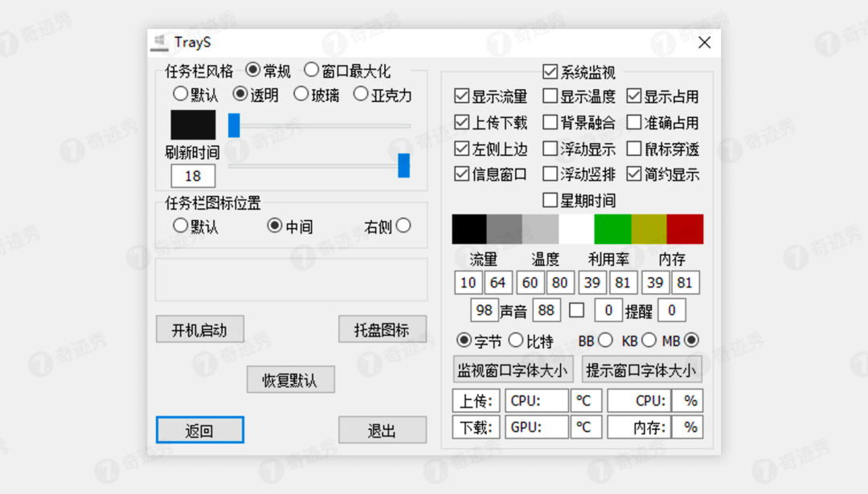The width and height of the screenshot is (868, 494).
Task: Pick the black color swatch in monitor palette
Action: click(x=469, y=229)
